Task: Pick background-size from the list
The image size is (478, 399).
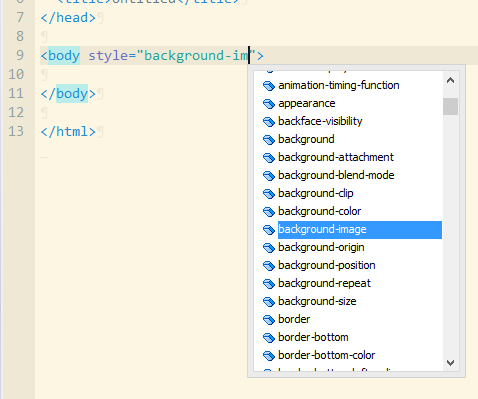Action: 317,302
